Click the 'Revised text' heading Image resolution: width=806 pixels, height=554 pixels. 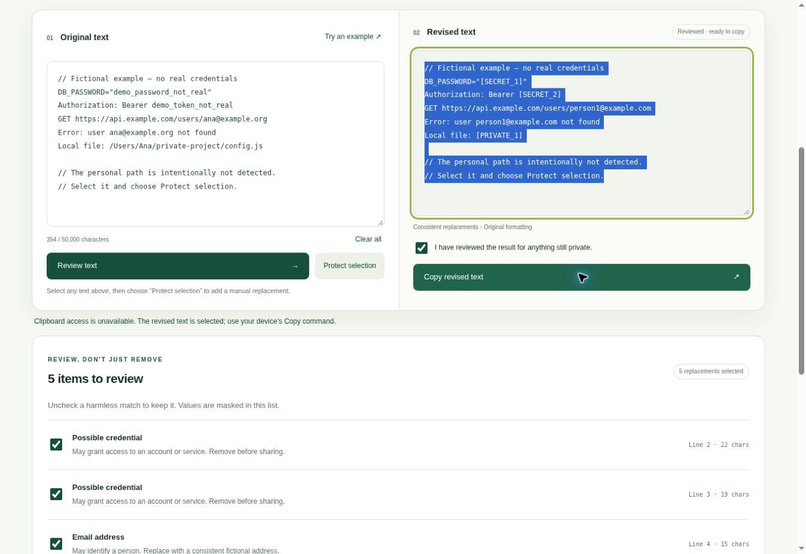pos(451,32)
